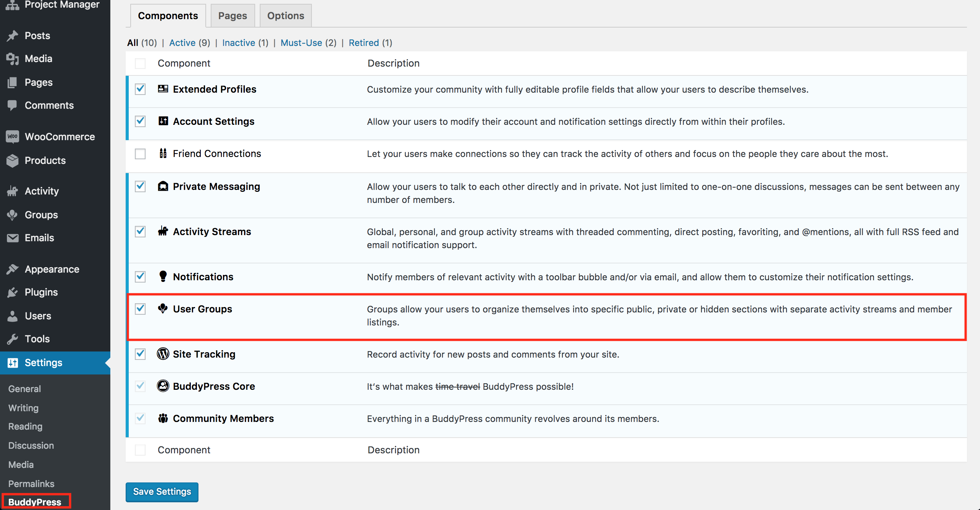Click the Community Members component name
This screenshot has height=510, width=980.
(223, 418)
